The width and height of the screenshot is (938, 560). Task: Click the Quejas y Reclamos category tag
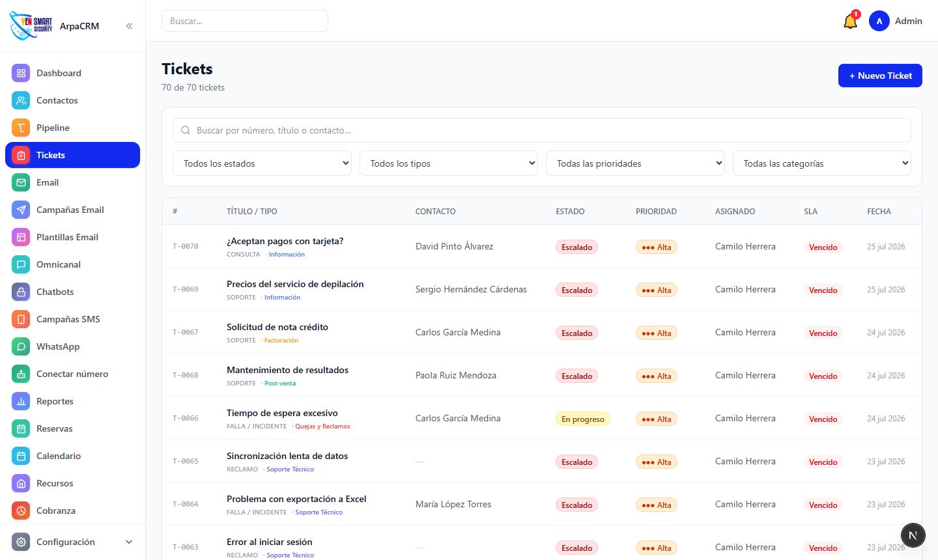point(322,427)
